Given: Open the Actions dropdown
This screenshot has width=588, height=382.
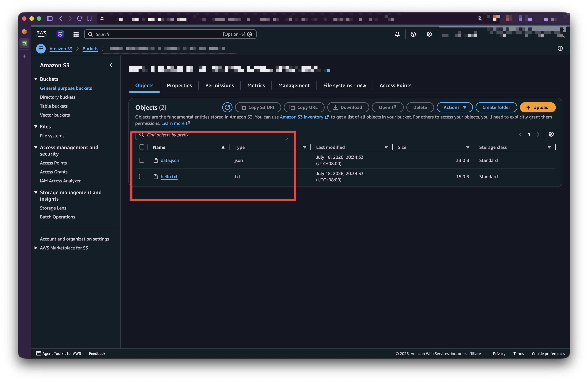Looking at the screenshot, I should pos(455,107).
